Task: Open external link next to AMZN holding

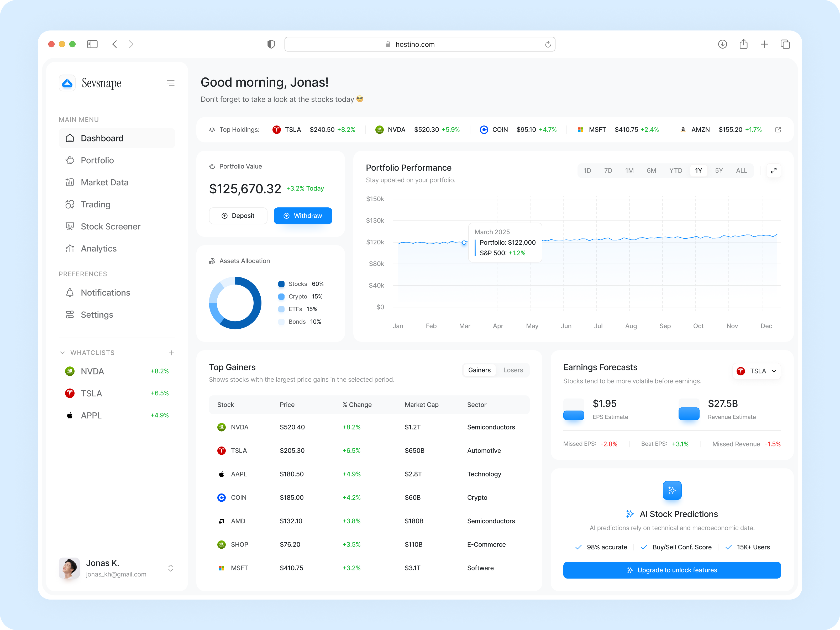Action: (x=778, y=129)
